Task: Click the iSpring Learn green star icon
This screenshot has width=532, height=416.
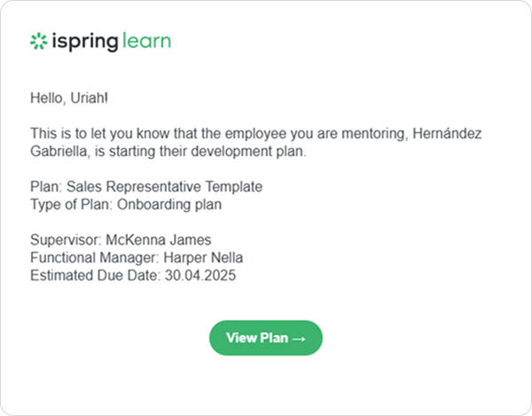Action: click(39, 42)
